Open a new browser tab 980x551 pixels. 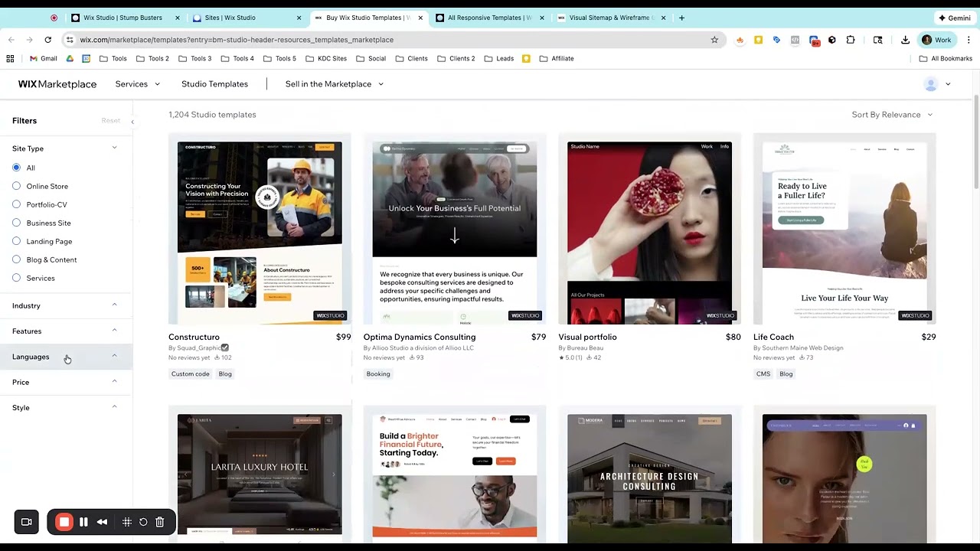click(681, 18)
